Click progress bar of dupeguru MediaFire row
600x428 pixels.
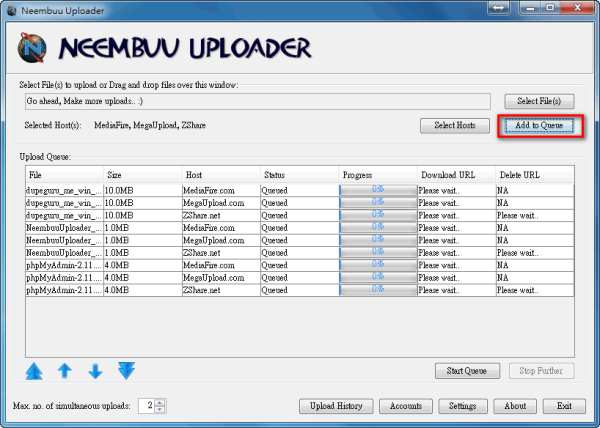coord(378,190)
